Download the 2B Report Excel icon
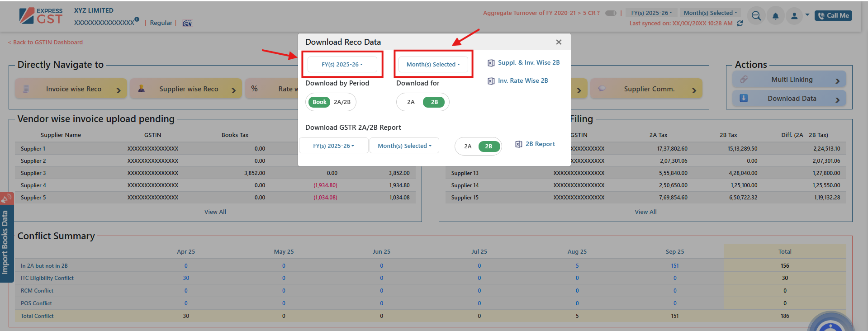 tap(519, 144)
